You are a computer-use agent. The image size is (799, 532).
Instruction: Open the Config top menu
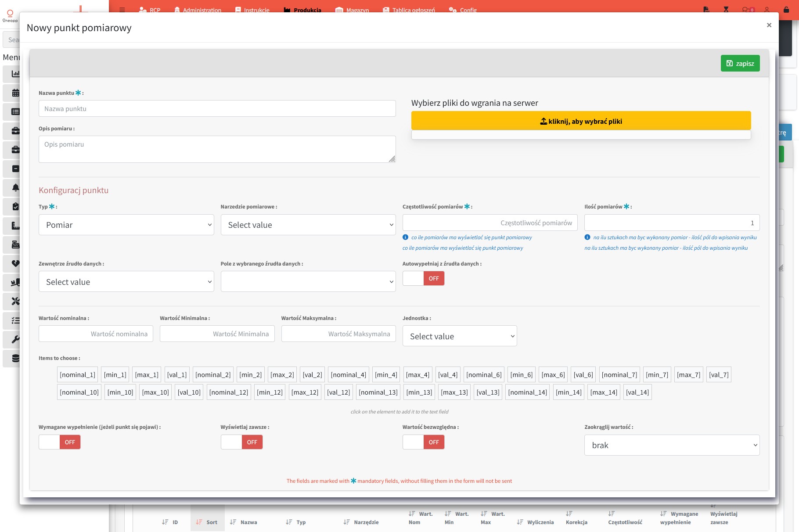tap(463, 10)
